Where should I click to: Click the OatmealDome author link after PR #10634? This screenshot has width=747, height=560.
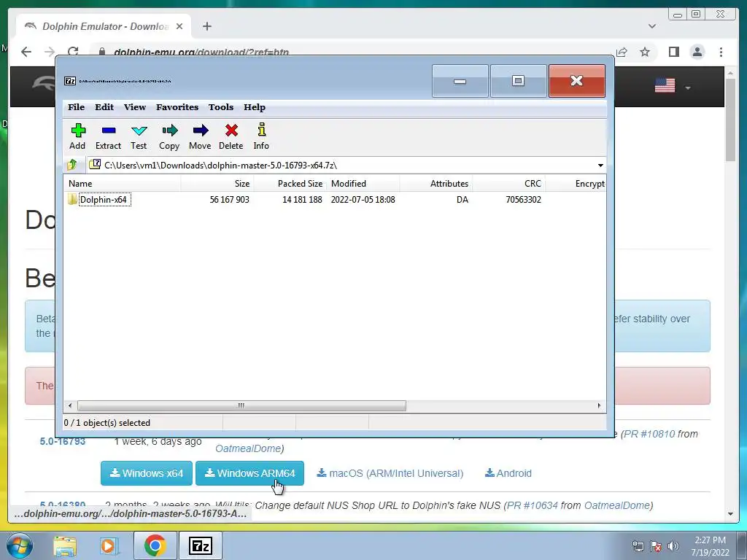617,505
